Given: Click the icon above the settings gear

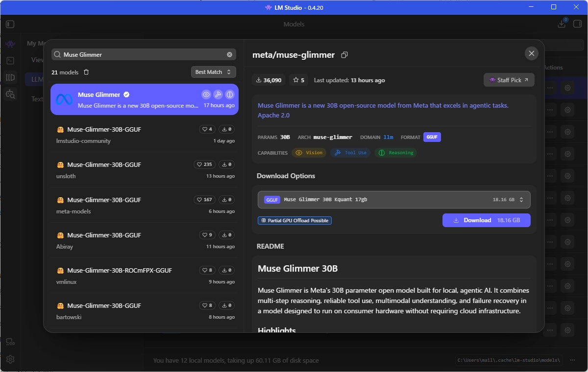Looking at the screenshot, I should pyautogui.click(x=10, y=342).
